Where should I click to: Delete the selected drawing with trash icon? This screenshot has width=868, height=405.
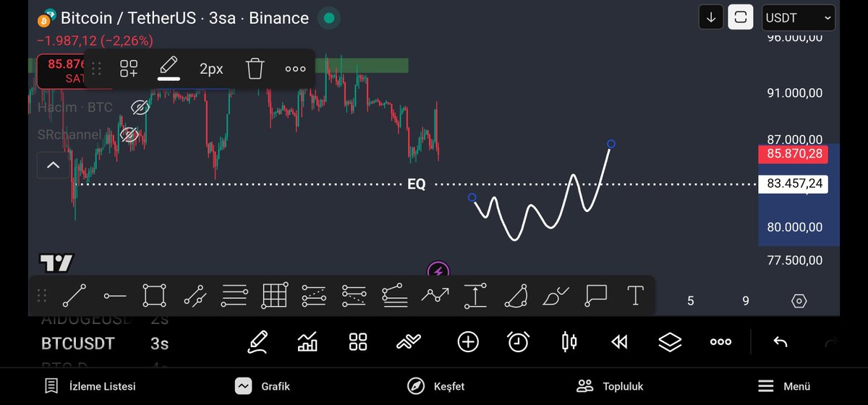[x=255, y=69]
